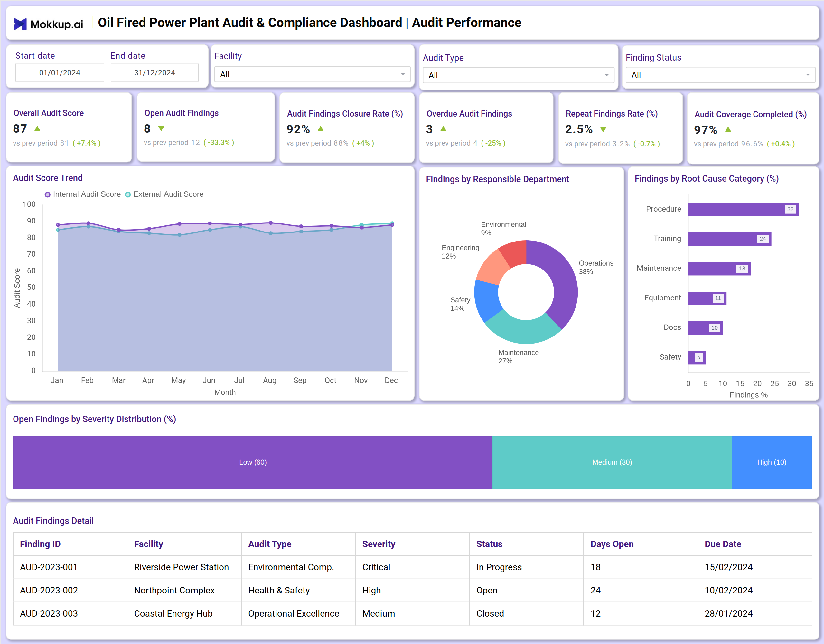824x644 pixels.
Task: Click the Open Findings by Severity Distribution title
Action: tap(94, 419)
